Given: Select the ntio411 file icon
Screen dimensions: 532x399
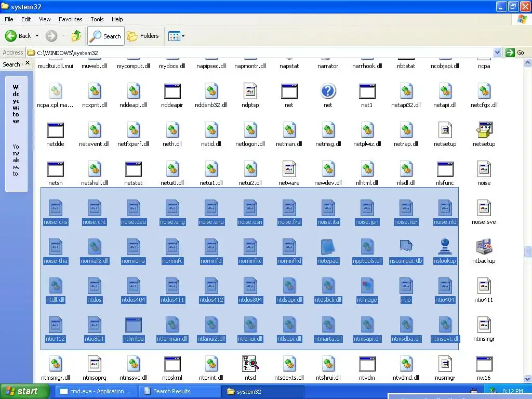Looking at the screenshot, I should (484, 286).
